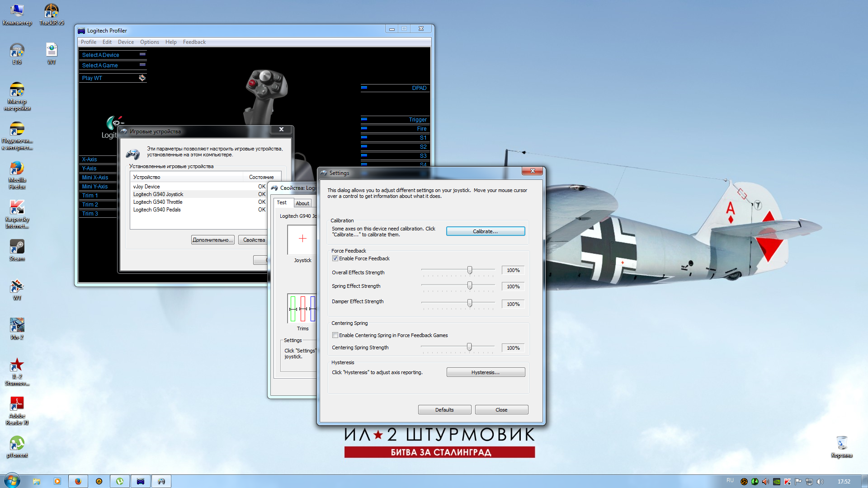Open the Kaspersky Internet desktop icon
This screenshot has height=488, width=868.
click(x=17, y=214)
